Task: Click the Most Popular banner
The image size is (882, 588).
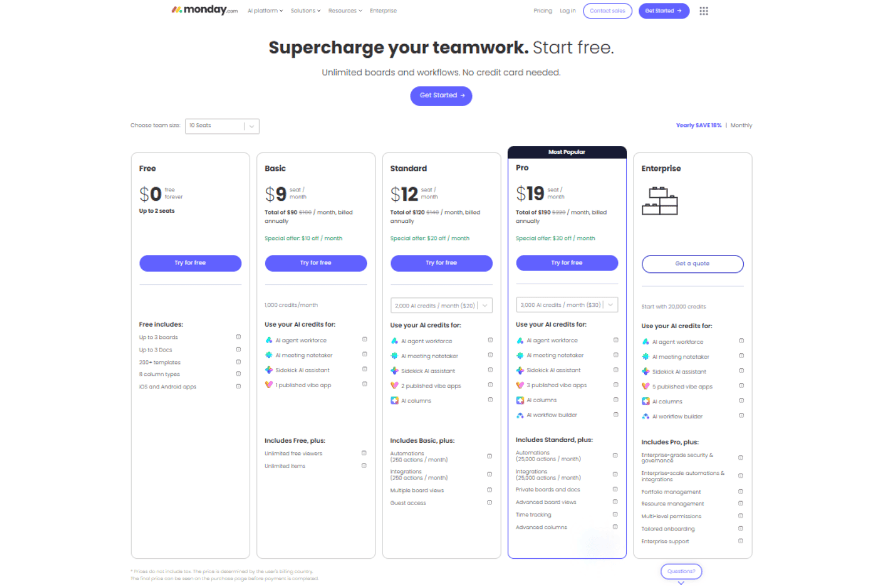Action: pos(567,152)
